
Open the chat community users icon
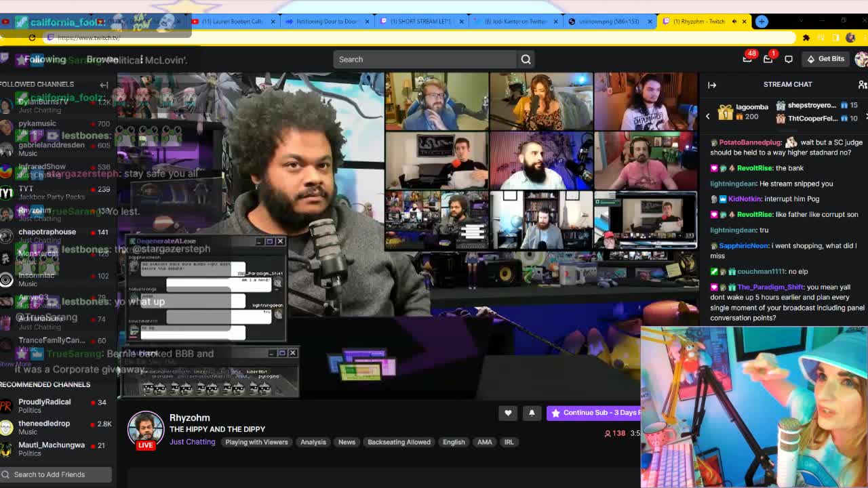tap(862, 85)
